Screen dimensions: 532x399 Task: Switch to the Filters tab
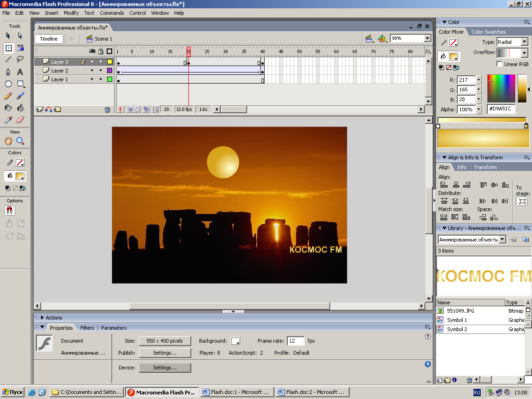(x=87, y=328)
